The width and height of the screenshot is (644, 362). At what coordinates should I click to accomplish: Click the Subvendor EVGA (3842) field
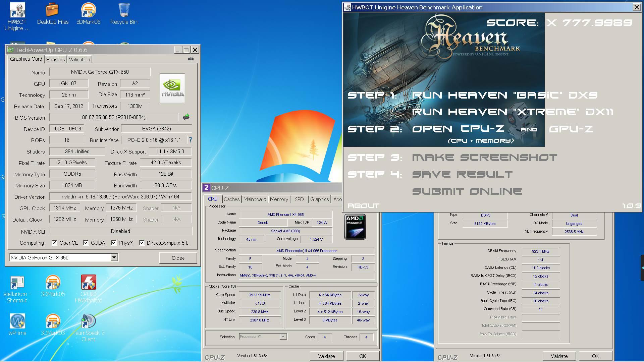point(156,129)
